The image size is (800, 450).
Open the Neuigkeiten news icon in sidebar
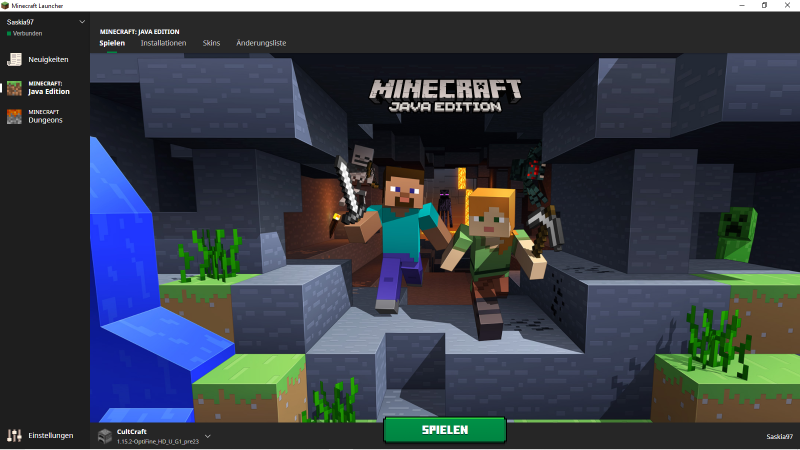[x=14, y=59]
